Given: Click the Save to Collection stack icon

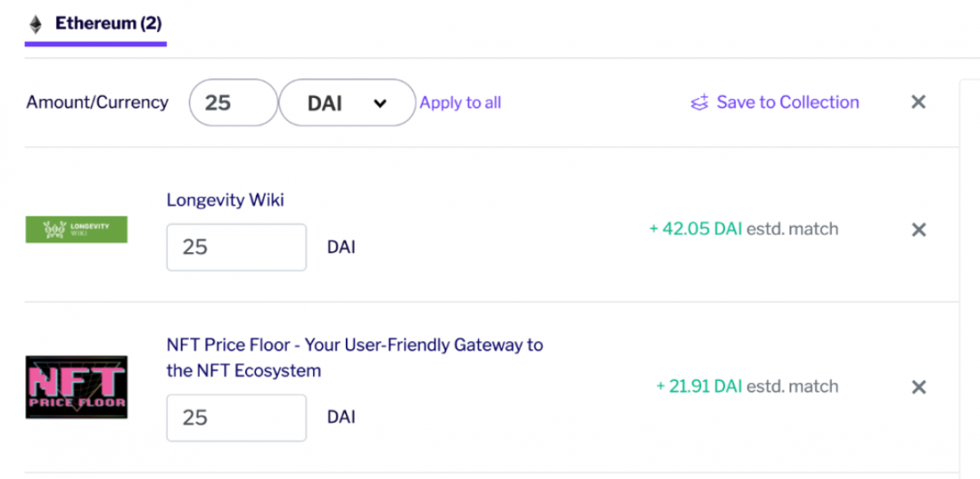Looking at the screenshot, I should [700, 103].
